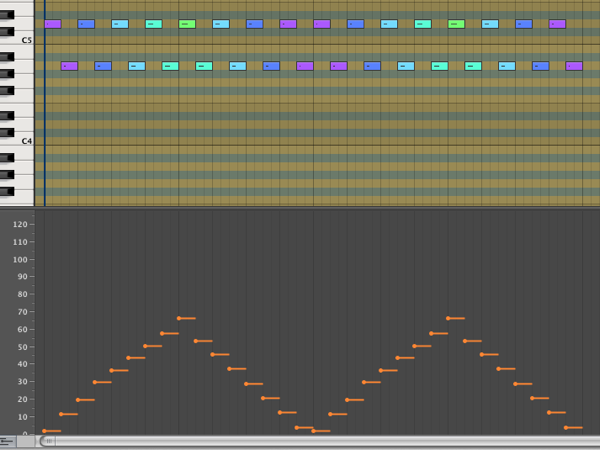Image resolution: width=600 pixels, height=450 pixels.
Task: Click the second peak automation point near 66
Action: click(x=448, y=318)
